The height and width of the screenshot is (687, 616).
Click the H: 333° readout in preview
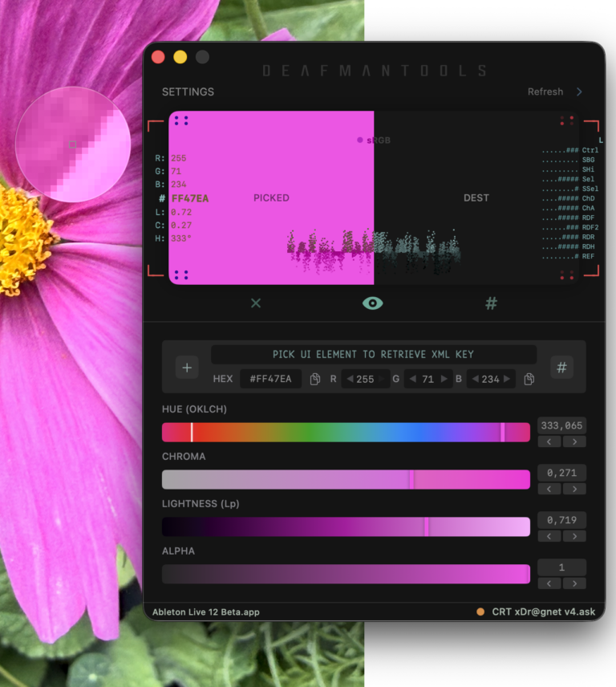click(x=173, y=238)
